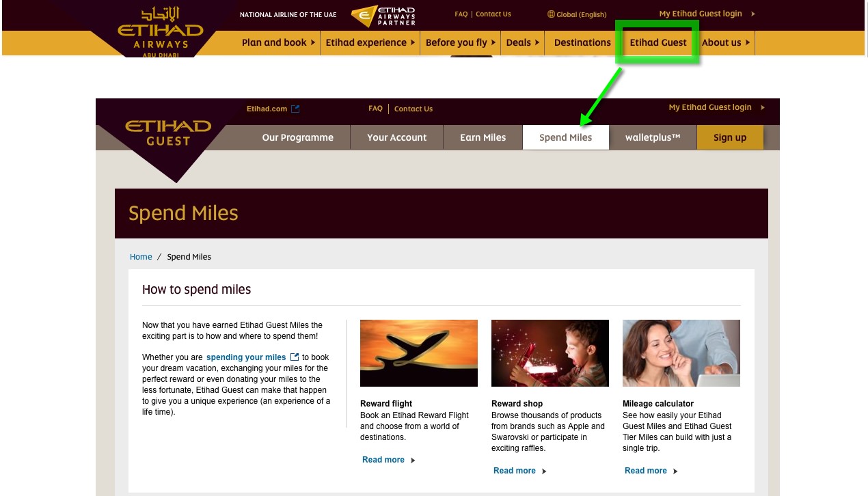Click the external link icon beside Etihad.com

pyautogui.click(x=295, y=109)
